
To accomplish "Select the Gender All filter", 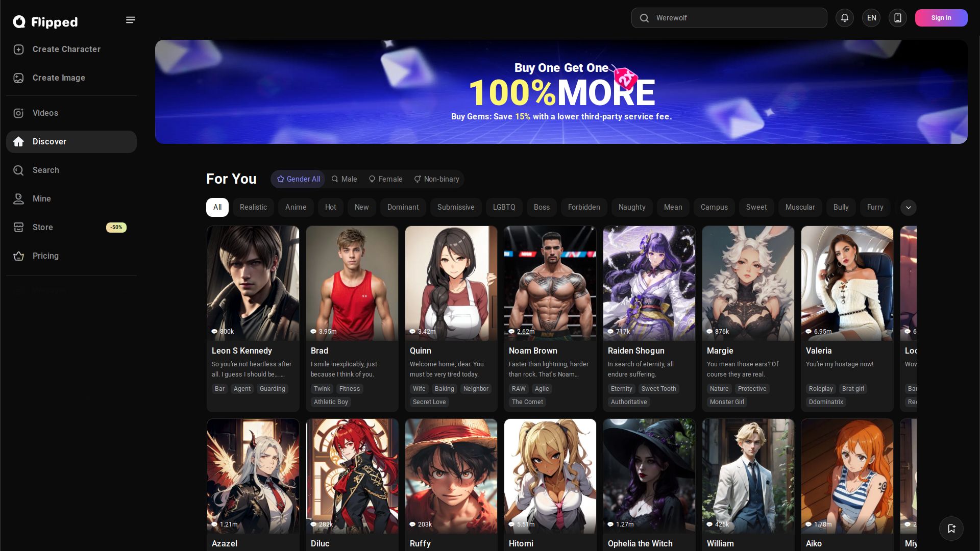I will pyautogui.click(x=298, y=179).
